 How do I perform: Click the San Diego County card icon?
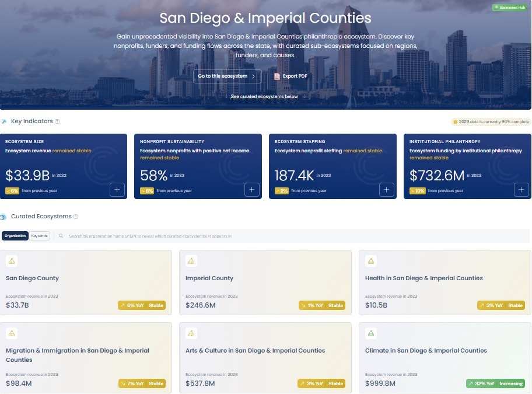[x=12, y=261]
